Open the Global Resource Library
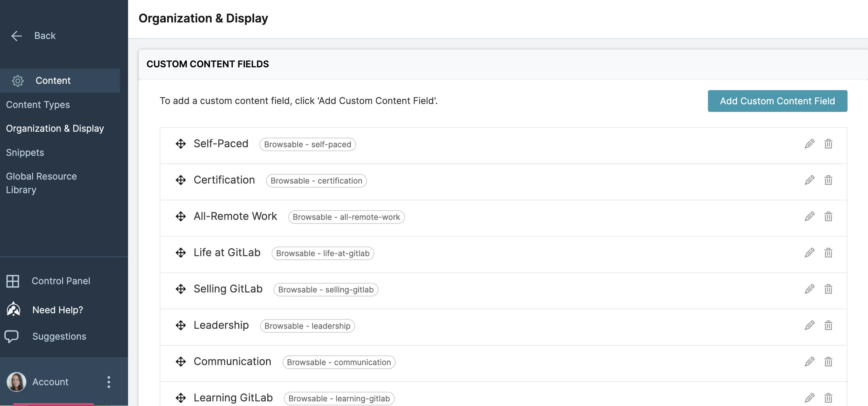 click(x=41, y=183)
